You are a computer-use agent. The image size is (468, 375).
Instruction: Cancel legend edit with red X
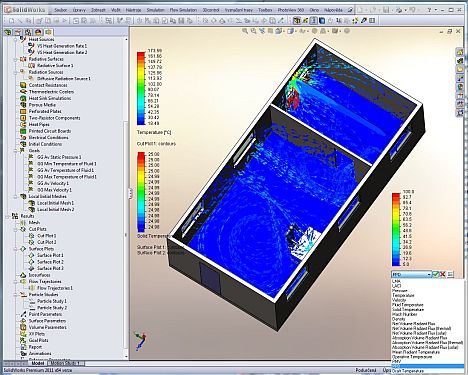pos(443,274)
